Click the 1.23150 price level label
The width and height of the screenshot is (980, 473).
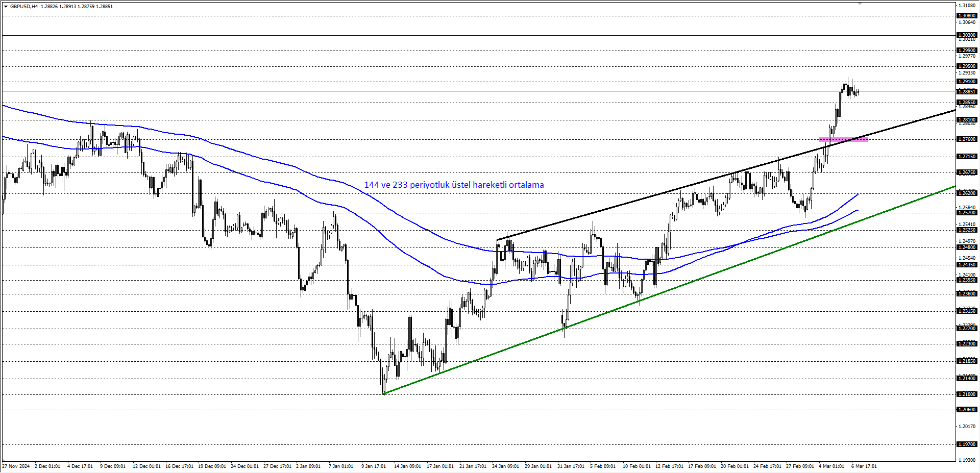[x=967, y=311]
